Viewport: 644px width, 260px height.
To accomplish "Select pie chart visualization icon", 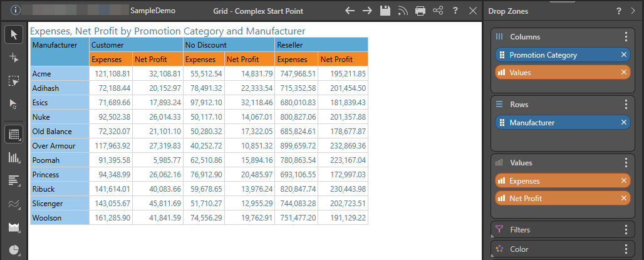I will pyautogui.click(x=14, y=250).
